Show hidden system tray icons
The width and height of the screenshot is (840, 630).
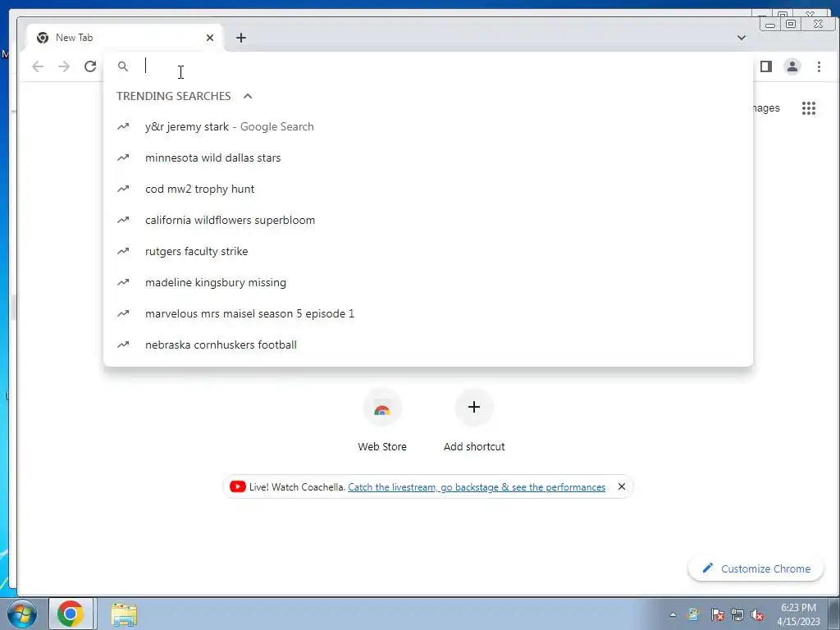click(x=673, y=614)
